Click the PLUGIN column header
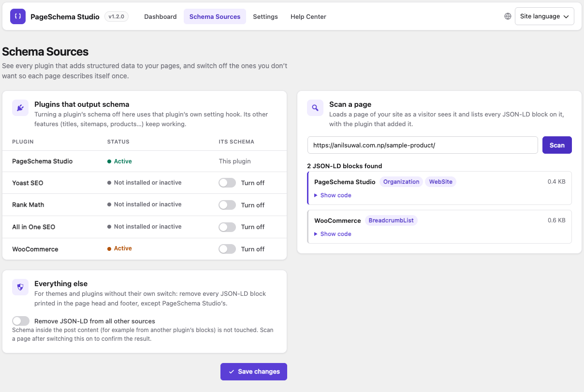Image resolution: width=584 pixels, height=392 pixels. [x=23, y=142]
